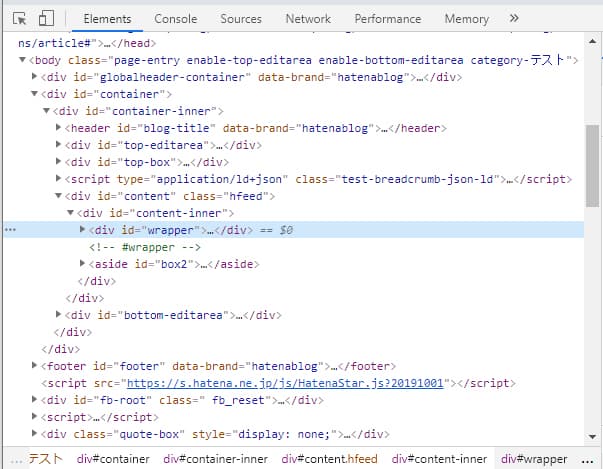Select the head closing tag line

click(87, 43)
